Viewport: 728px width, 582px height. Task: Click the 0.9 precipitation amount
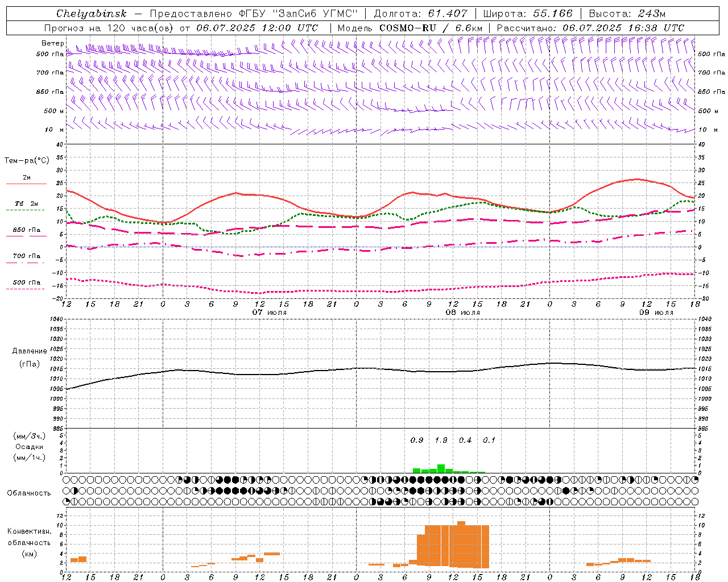point(417,440)
